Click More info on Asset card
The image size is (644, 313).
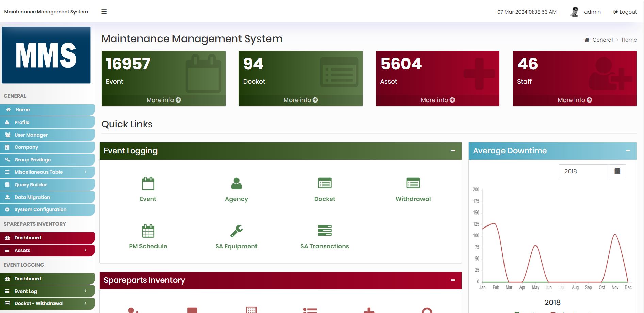(x=437, y=100)
